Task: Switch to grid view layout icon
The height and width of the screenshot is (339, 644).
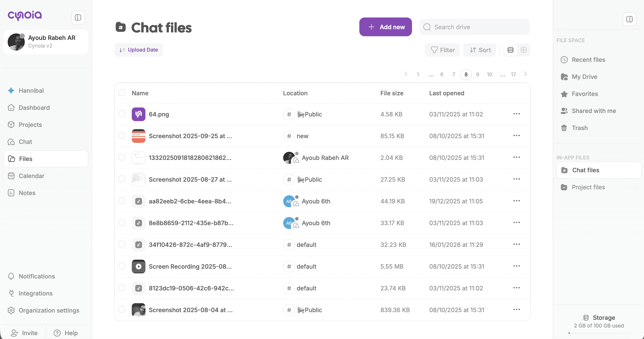Action: 524,50
